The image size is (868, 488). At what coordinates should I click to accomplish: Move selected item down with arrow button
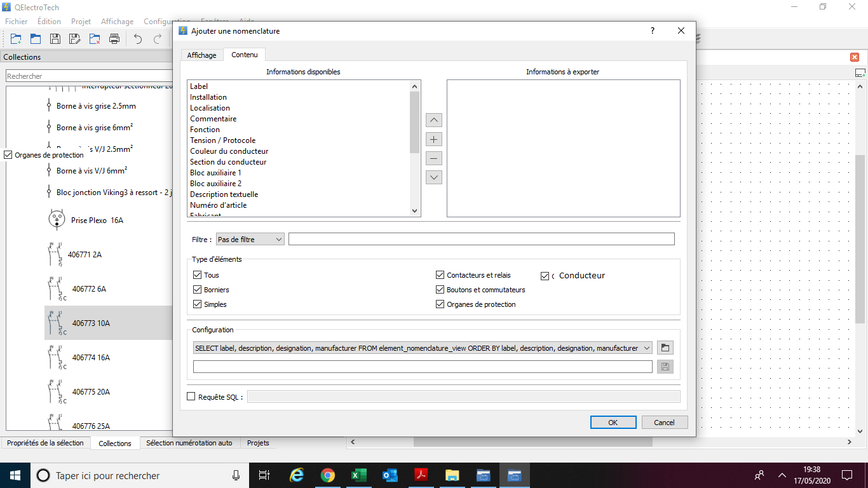(434, 177)
